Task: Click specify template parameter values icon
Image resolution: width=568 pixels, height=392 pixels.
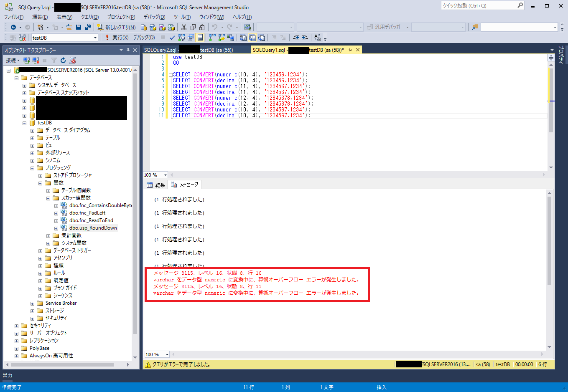Action: (x=318, y=38)
